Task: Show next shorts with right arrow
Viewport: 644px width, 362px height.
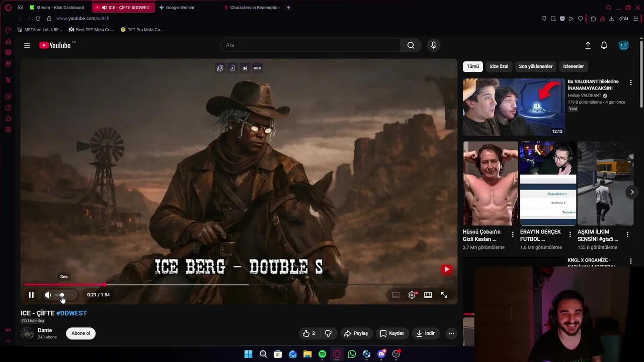Action: (x=632, y=192)
